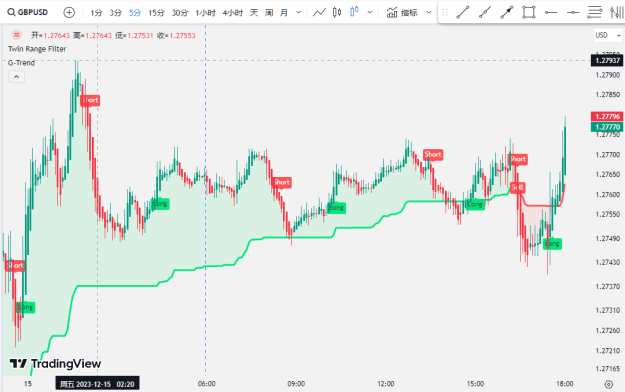Image resolution: width=625 pixels, height=392 pixels.
Task: Click the 12:00 time axis label
Action: click(x=386, y=384)
